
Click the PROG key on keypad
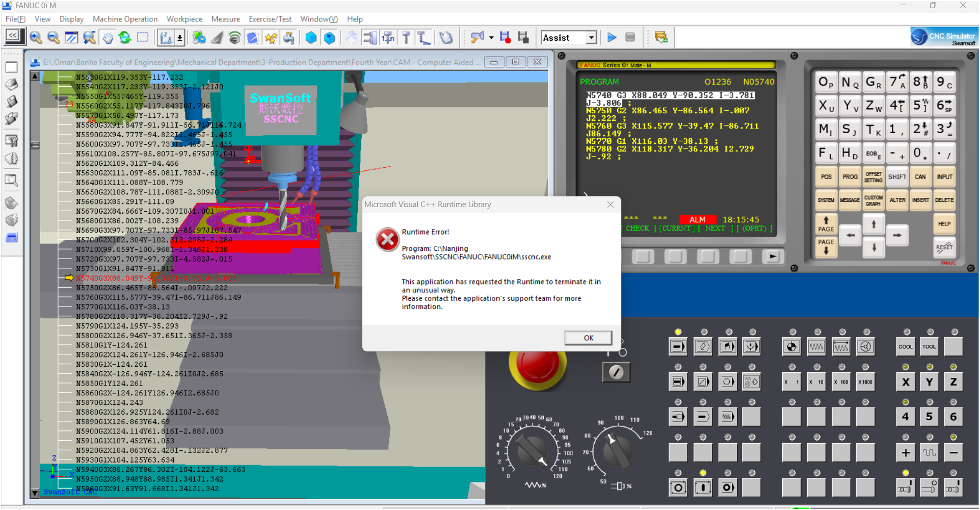pyautogui.click(x=850, y=177)
